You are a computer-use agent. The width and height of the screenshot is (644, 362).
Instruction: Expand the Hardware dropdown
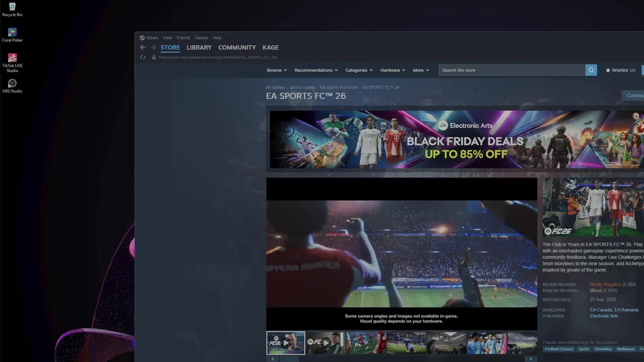[392, 70]
